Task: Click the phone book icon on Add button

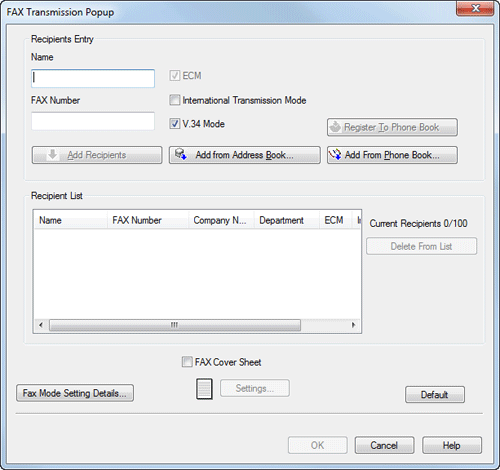Action: click(335, 154)
